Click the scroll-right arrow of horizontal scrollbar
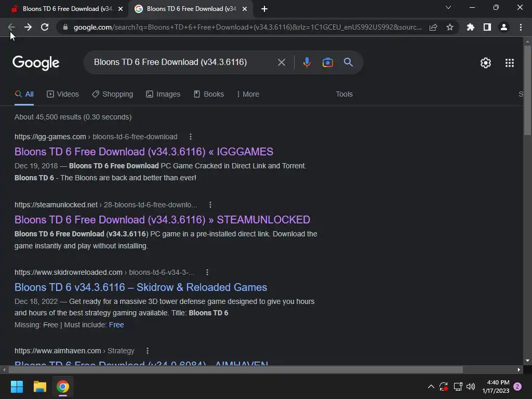Viewport: 532px width, 399px height. click(519, 370)
